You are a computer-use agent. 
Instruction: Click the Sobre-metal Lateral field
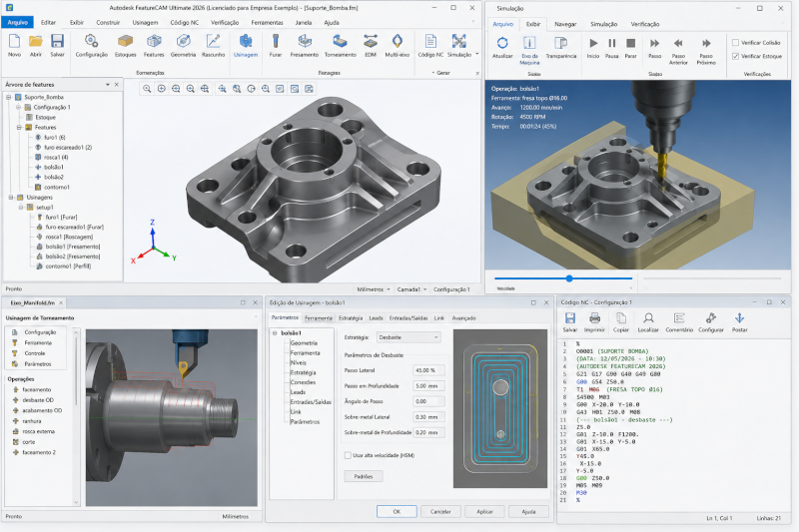[x=428, y=417]
